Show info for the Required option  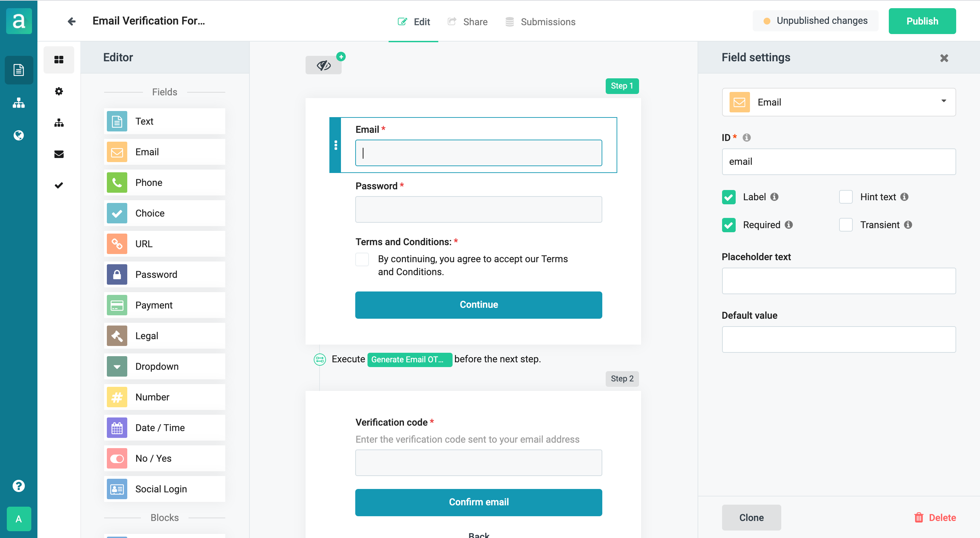tap(789, 225)
